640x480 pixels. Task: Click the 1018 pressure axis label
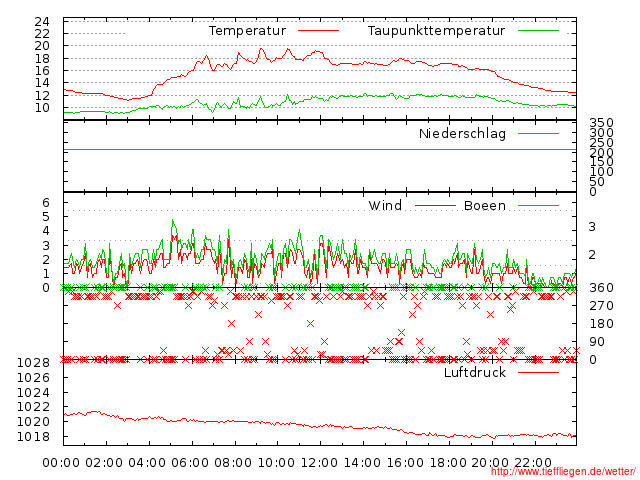[x=33, y=437]
